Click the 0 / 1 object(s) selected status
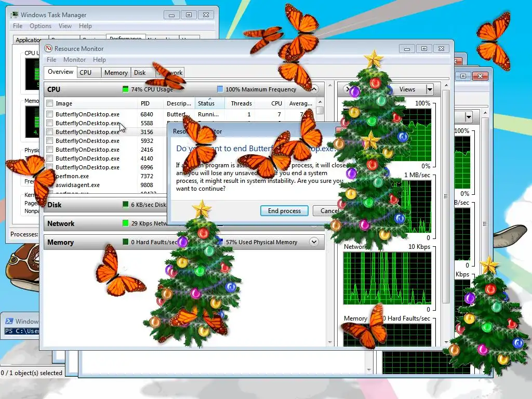 (x=31, y=373)
